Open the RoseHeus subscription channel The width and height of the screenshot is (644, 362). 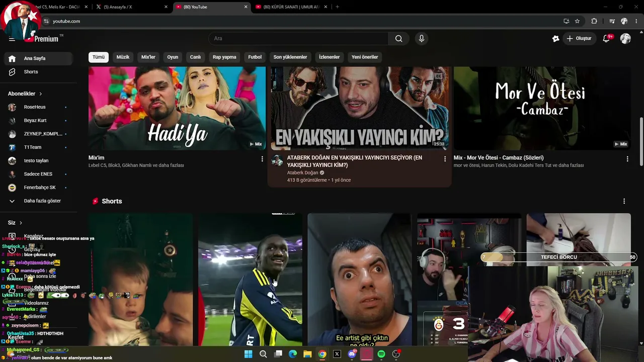(x=39, y=107)
